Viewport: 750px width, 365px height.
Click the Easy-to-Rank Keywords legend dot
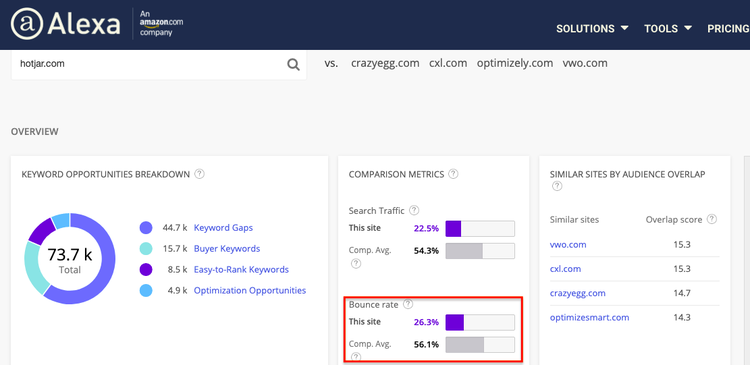[x=146, y=270]
